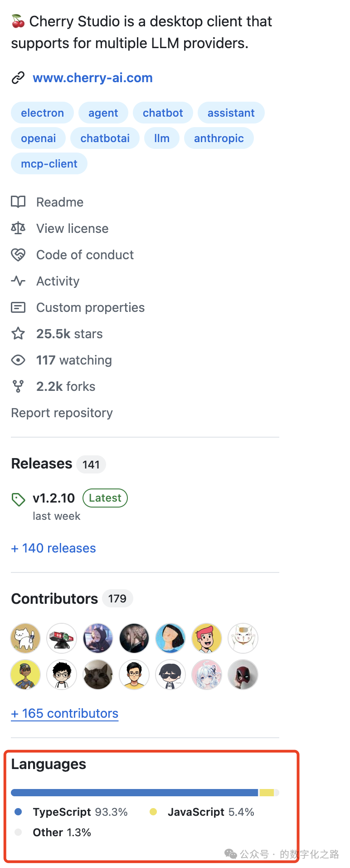Screen dimensions: 350x868
Task: Select the mcp-client topic tag
Action: click(x=49, y=163)
